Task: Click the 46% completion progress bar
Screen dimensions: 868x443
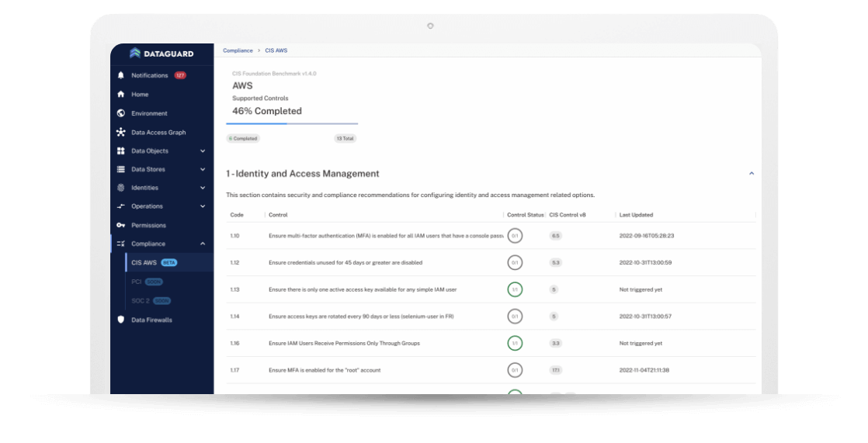Action: tap(292, 124)
